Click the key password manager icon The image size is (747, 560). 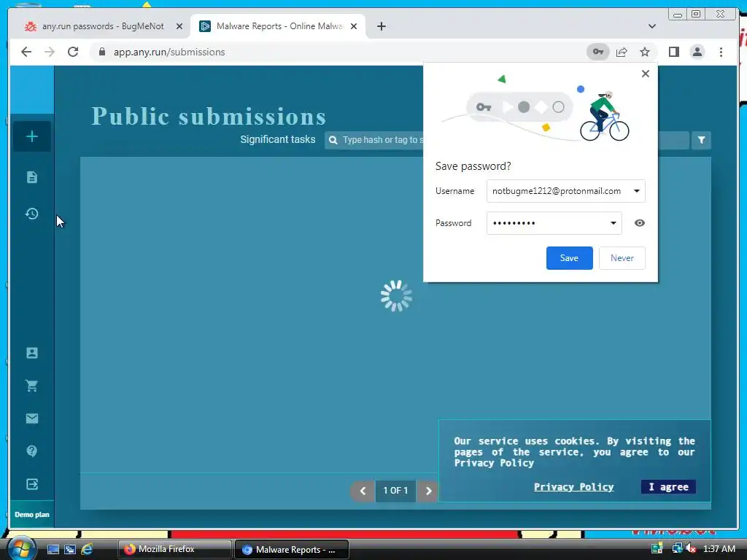click(x=598, y=52)
